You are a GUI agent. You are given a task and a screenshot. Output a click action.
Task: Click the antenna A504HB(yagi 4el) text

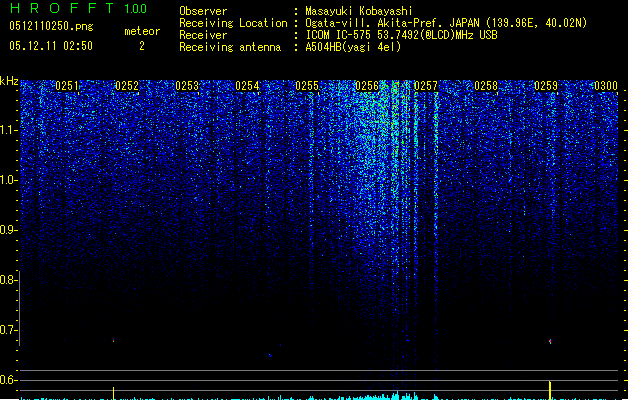pos(353,47)
